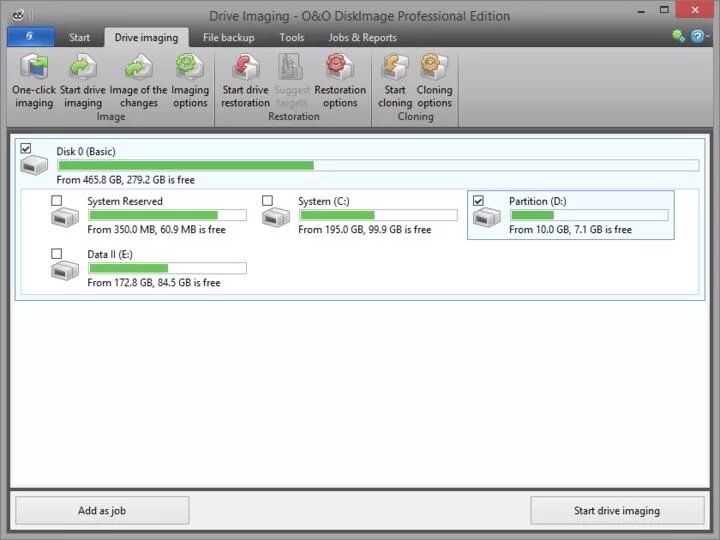The width and height of the screenshot is (720, 540).
Task: Select the 'System (C:)' name label
Action: [324, 201]
